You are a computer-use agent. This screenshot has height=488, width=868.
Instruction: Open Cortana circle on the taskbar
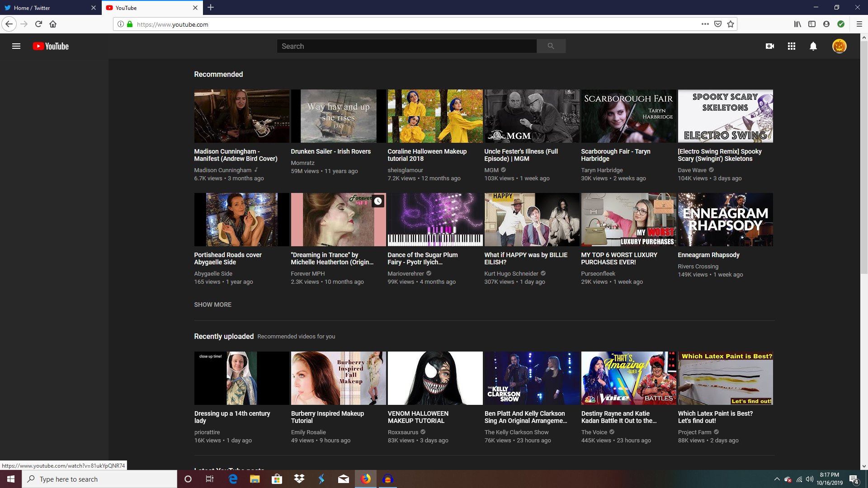pyautogui.click(x=188, y=479)
